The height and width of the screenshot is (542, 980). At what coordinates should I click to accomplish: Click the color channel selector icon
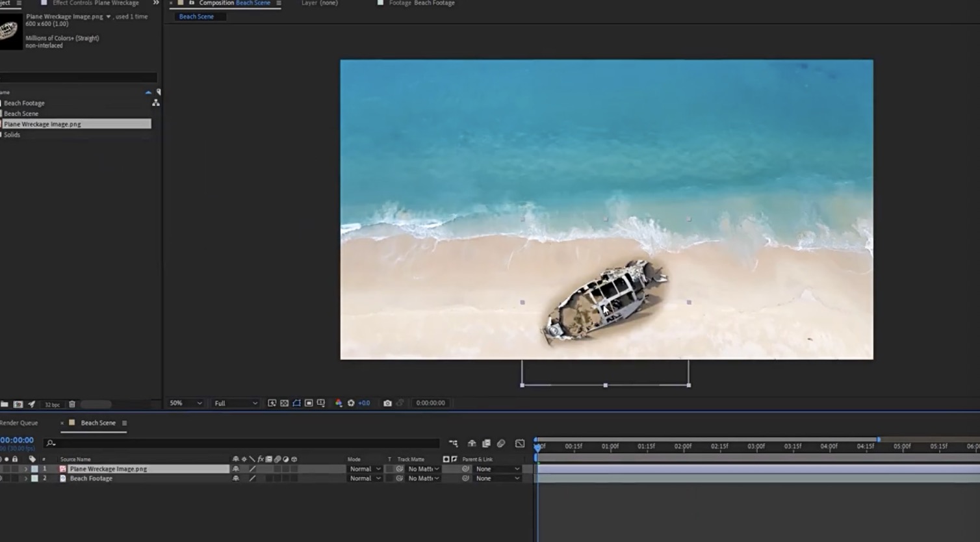[339, 403]
